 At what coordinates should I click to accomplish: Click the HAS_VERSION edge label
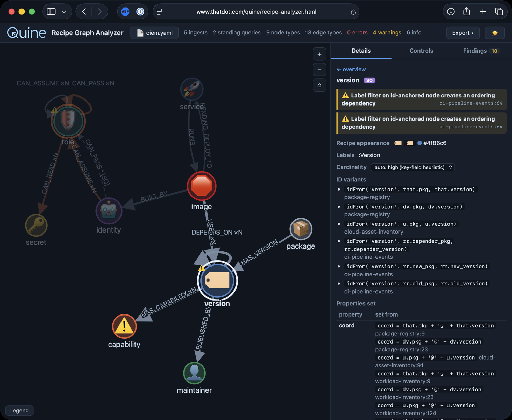[x=259, y=252]
